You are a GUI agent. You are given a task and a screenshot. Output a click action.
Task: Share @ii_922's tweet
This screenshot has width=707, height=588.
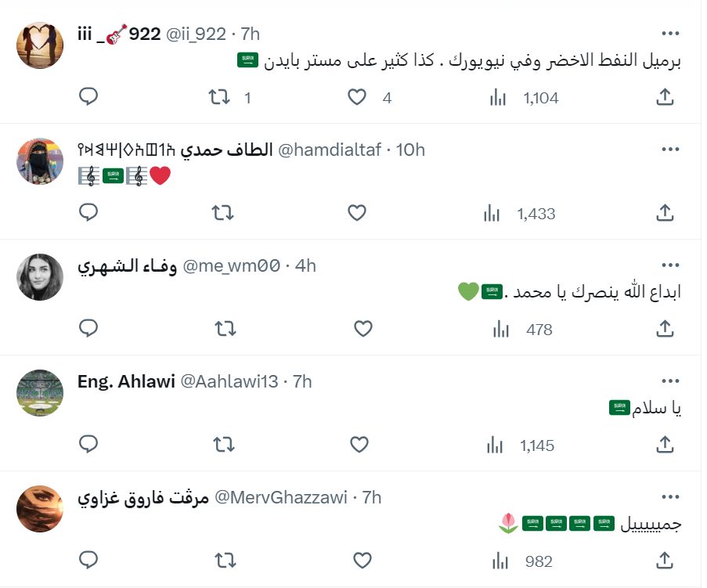[665, 96]
